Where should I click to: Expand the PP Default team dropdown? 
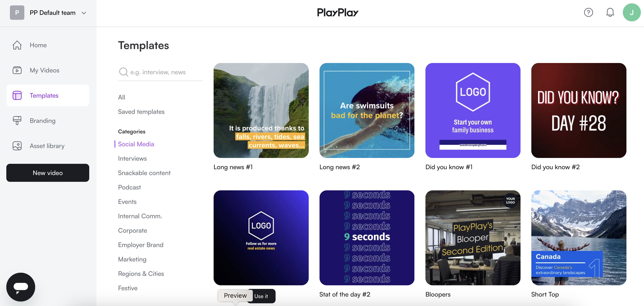click(x=84, y=13)
